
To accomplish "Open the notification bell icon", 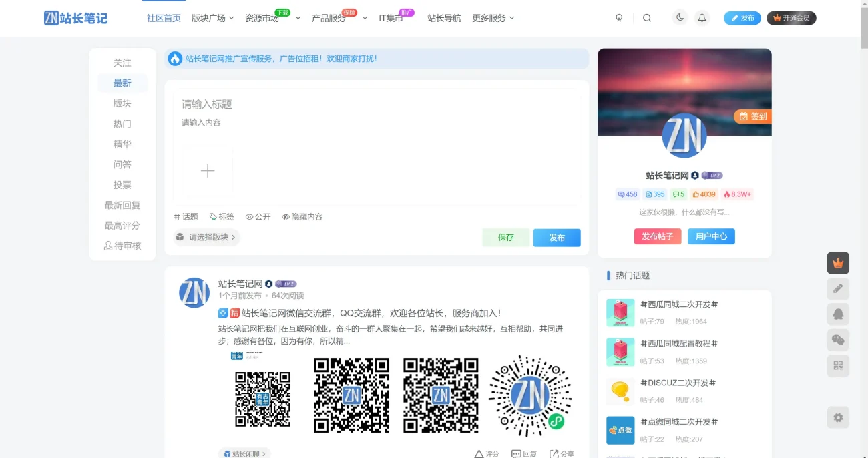I will 702,18.
